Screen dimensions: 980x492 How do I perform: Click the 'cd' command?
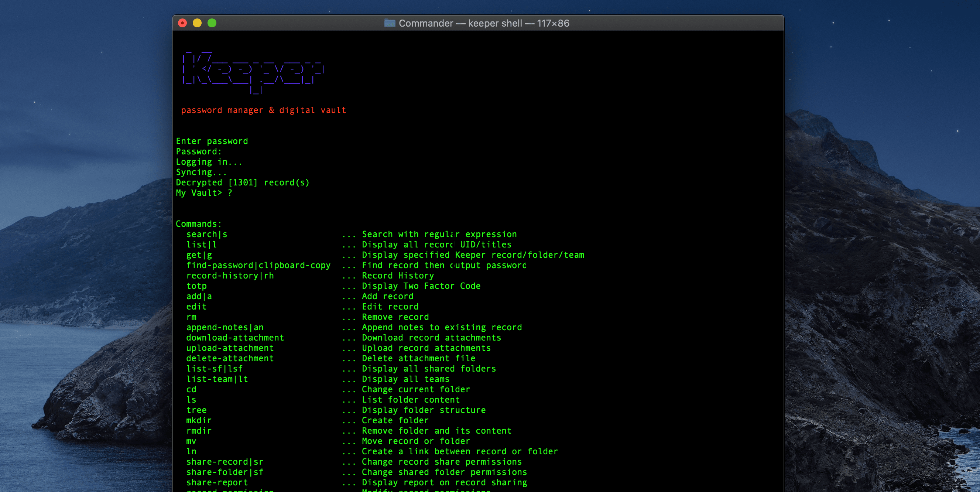[x=191, y=389]
